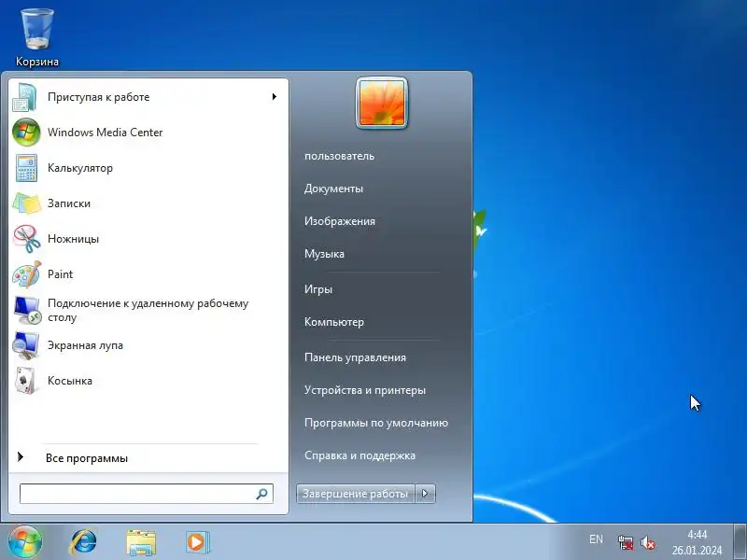Expand Приступая к работе submenu arrow
Screen dimensions: 747x560
[x=274, y=97]
